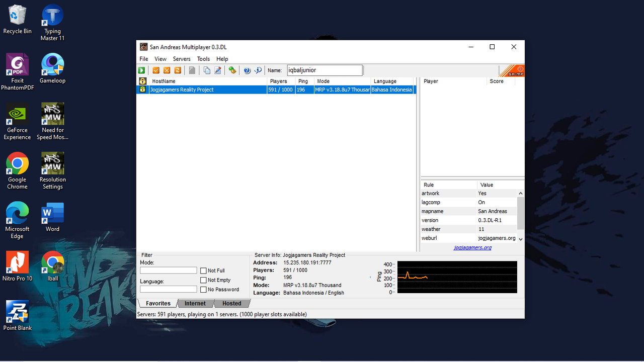Viewport: 644px width, 362px height.
Task: Select the lagcomp rule row
Action: click(x=469, y=202)
